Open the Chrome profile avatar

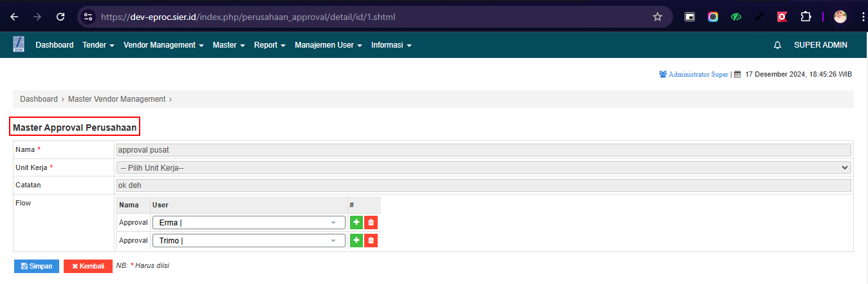[x=840, y=17]
